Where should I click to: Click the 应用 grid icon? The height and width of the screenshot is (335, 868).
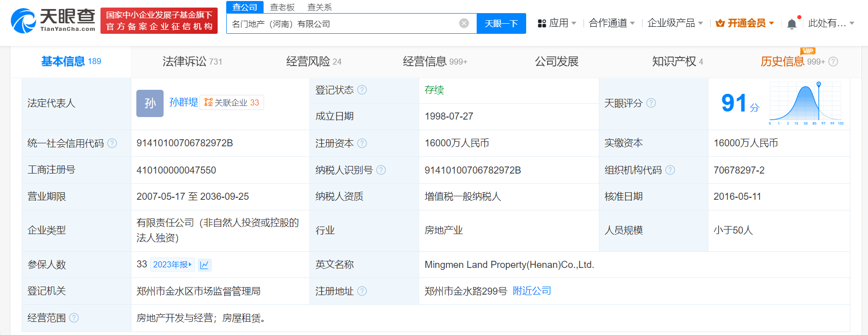542,23
